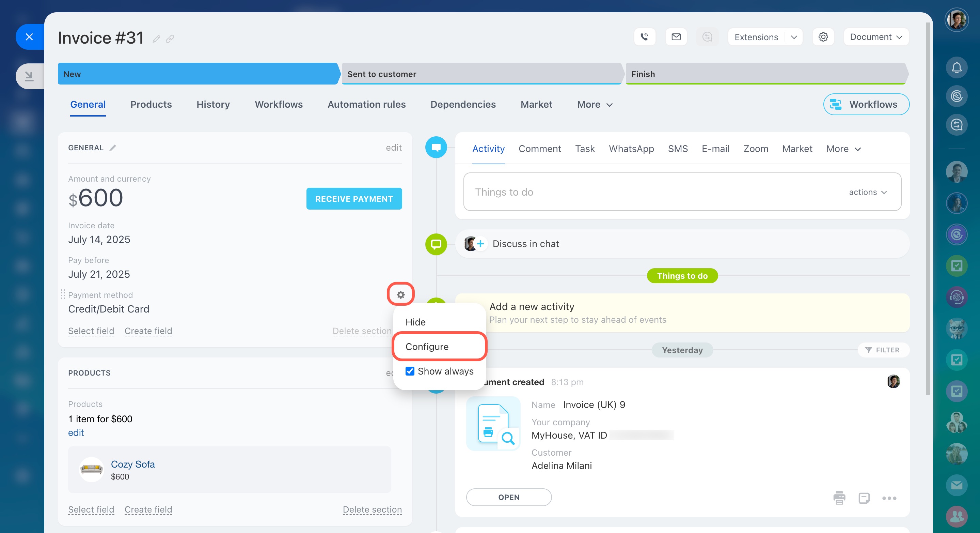Uncheck the Show always checkbox
The width and height of the screenshot is (980, 533).
(x=410, y=371)
